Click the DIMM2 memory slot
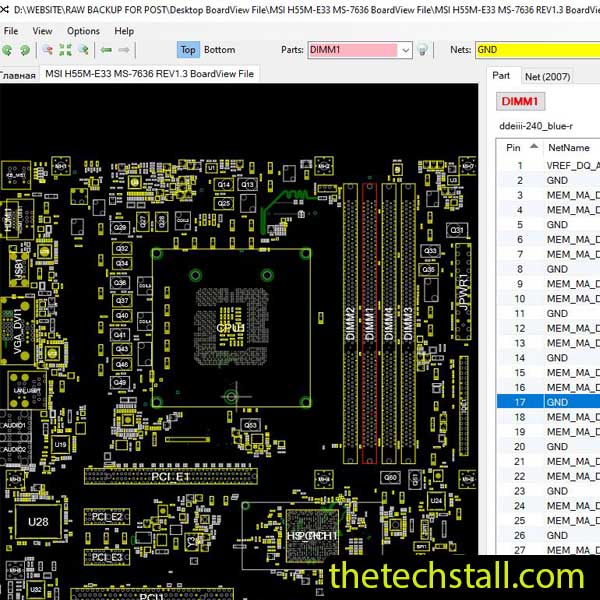This screenshot has width=600, height=600. 350,323
